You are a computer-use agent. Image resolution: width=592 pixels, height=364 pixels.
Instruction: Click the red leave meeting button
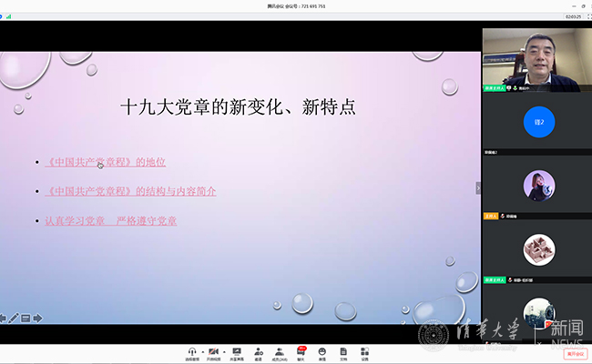(x=574, y=353)
